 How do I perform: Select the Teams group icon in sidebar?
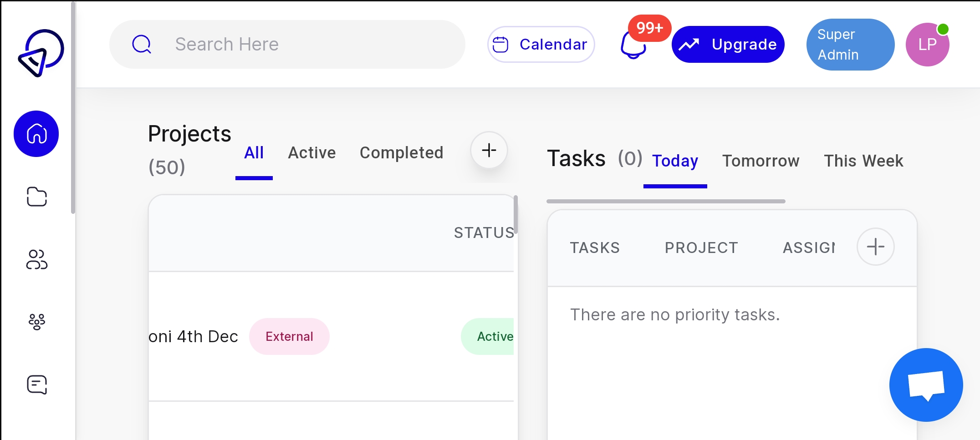click(36, 322)
